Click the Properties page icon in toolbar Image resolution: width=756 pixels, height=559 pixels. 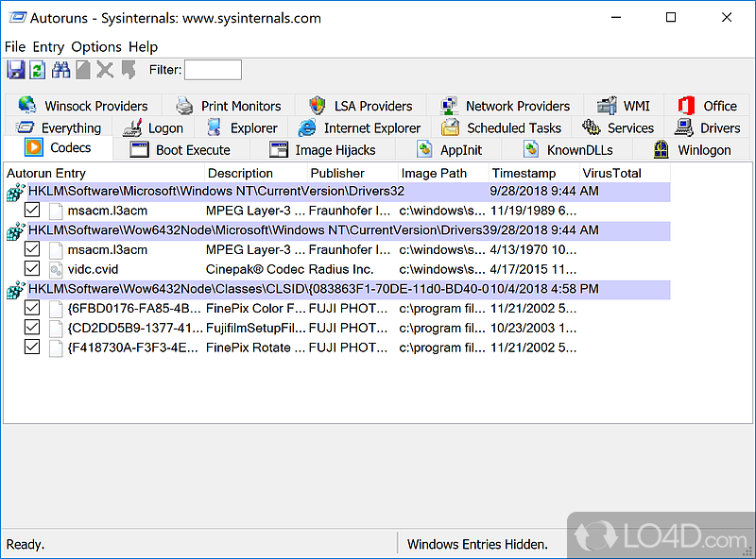83,70
